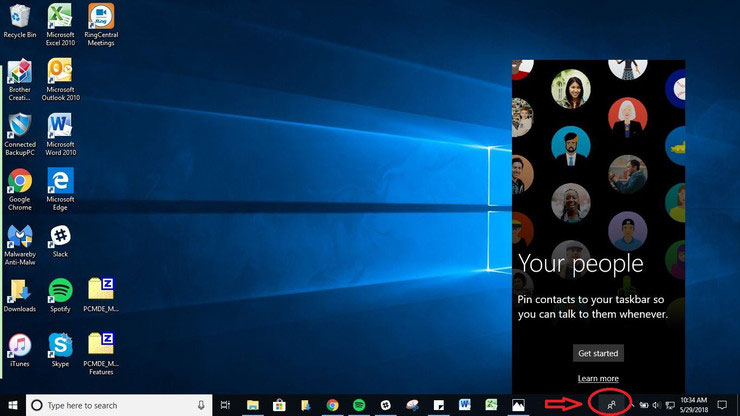This screenshot has height=416, width=740.
Task: Activate the search microphone icon
Action: pyautogui.click(x=201, y=405)
